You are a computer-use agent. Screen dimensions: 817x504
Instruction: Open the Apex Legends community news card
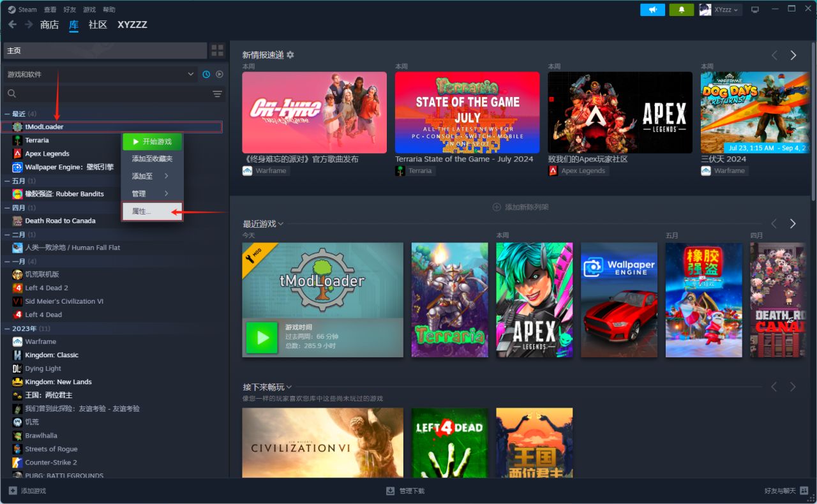(x=620, y=112)
